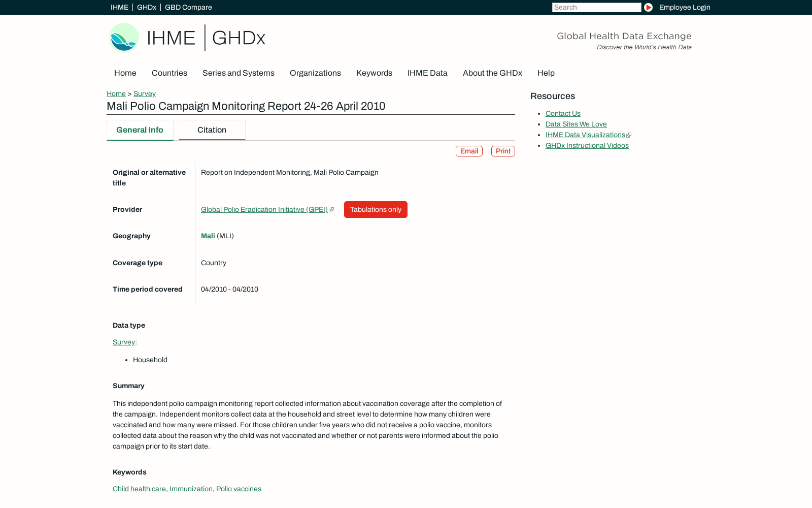Click the Resources heading
Image resolution: width=812 pixels, height=508 pixels.
coord(553,97)
